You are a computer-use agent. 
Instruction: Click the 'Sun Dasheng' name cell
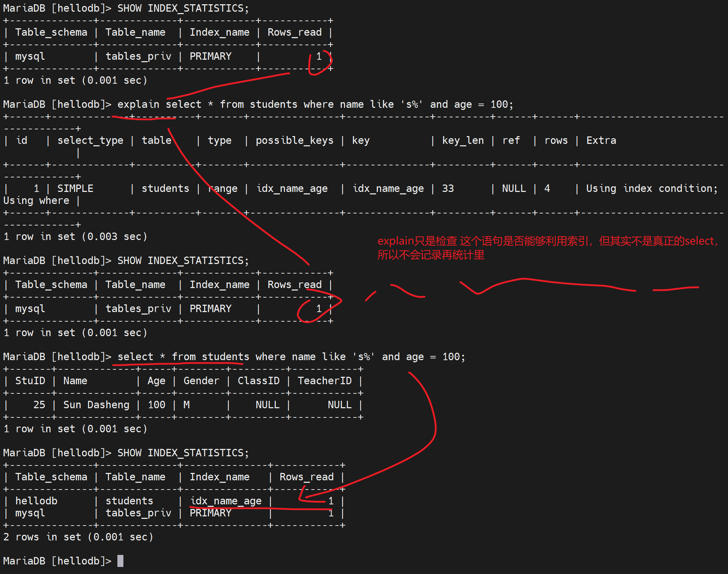click(x=96, y=405)
